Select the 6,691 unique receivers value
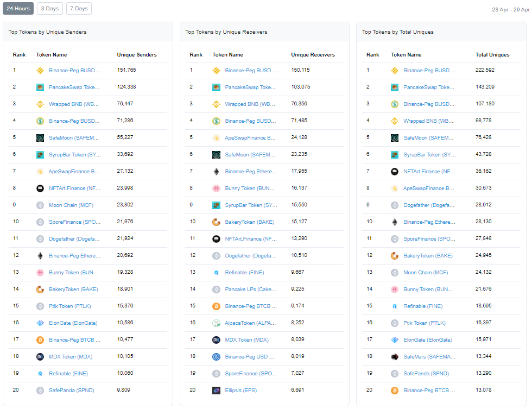This screenshot has height=409, width=532. [297, 390]
